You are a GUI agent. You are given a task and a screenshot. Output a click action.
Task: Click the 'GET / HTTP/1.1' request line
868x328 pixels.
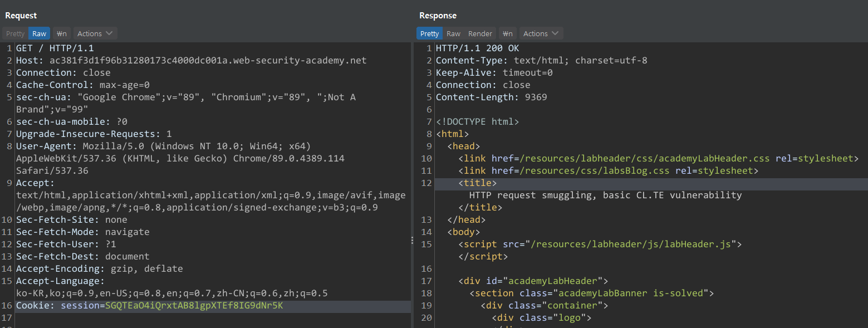click(x=55, y=48)
